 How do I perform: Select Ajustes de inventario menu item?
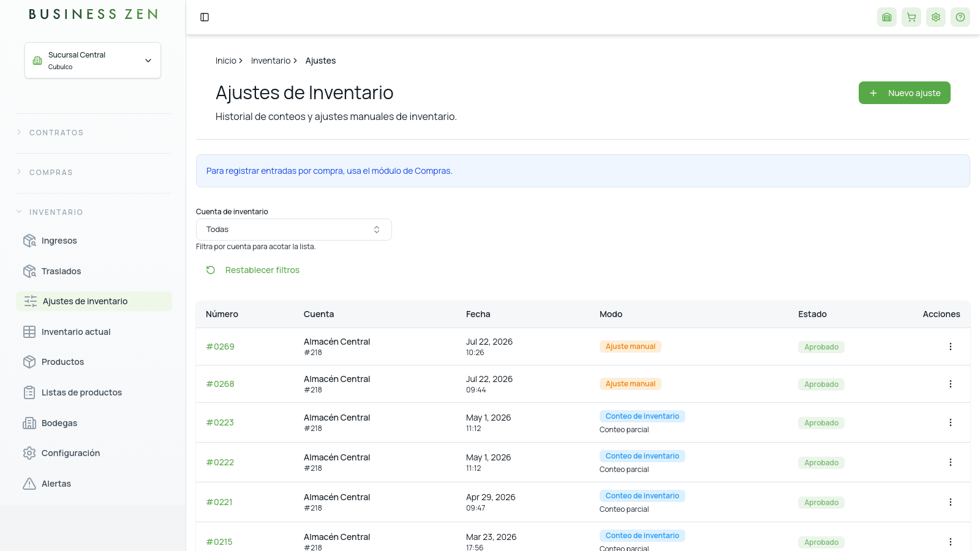pyautogui.click(x=94, y=301)
